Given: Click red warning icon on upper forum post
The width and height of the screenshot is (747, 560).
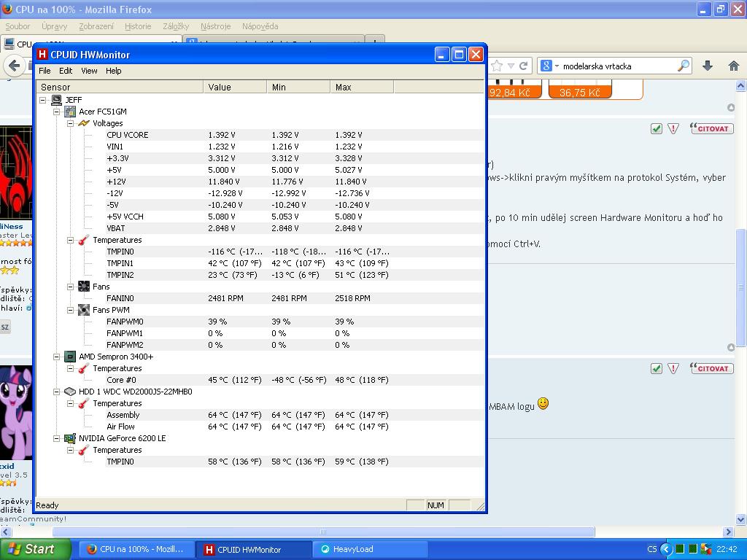Looking at the screenshot, I should (673, 128).
